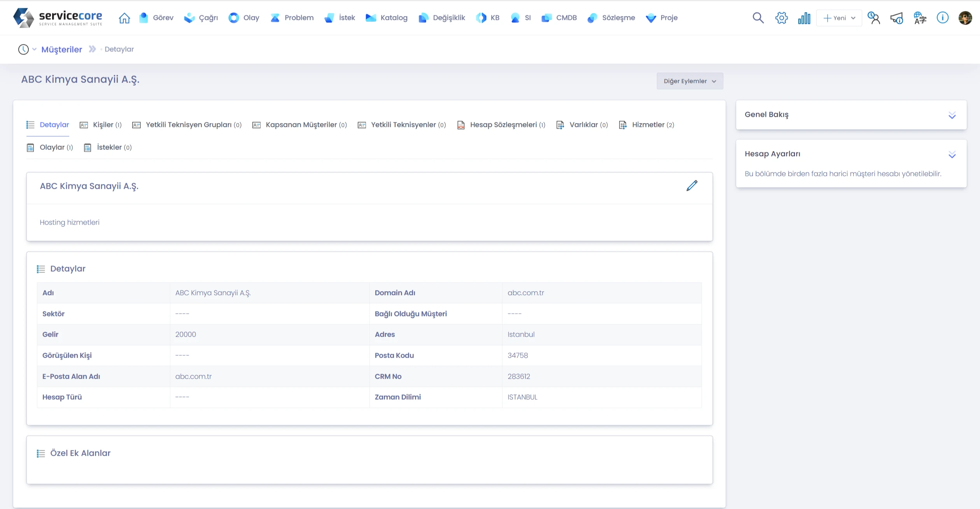
Task: Switch to the Hizmetler tab
Action: click(x=646, y=125)
